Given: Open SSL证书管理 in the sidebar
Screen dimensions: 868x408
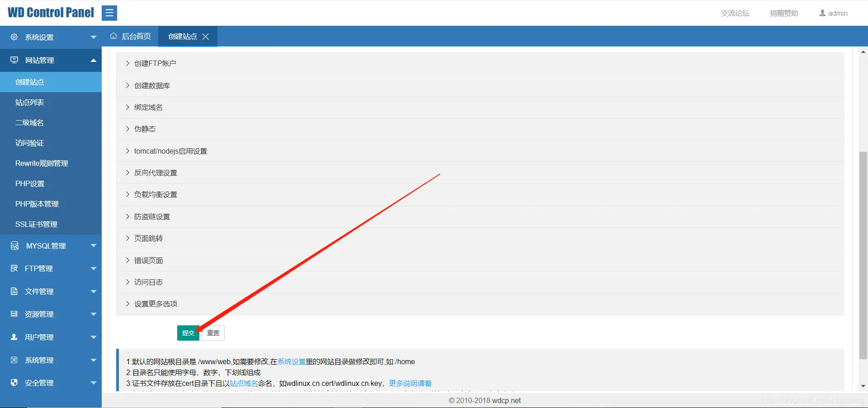Looking at the screenshot, I should (x=51, y=224).
